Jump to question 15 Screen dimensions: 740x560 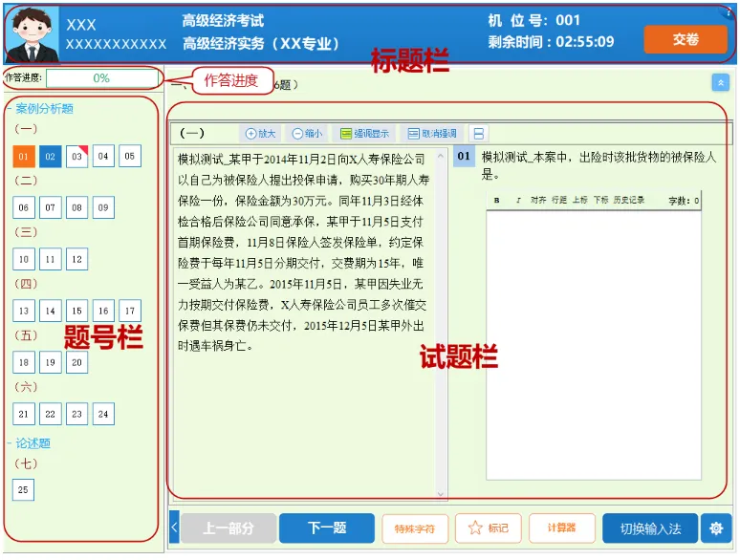click(x=76, y=311)
